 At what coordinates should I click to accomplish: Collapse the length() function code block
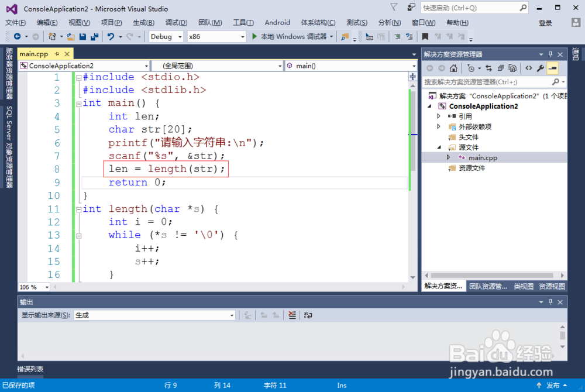(x=79, y=209)
